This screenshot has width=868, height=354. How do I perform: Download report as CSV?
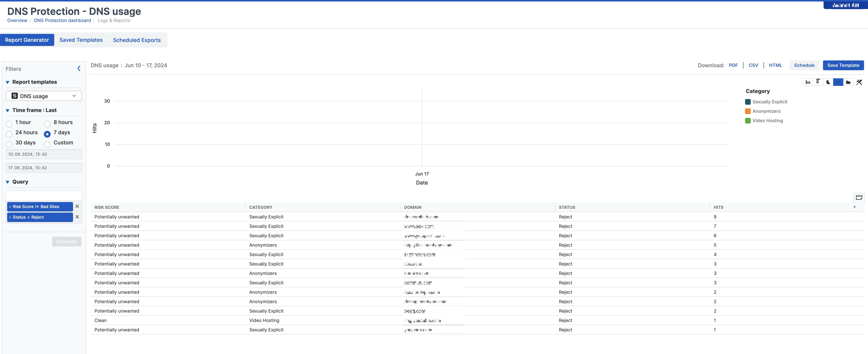click(753, 65)
